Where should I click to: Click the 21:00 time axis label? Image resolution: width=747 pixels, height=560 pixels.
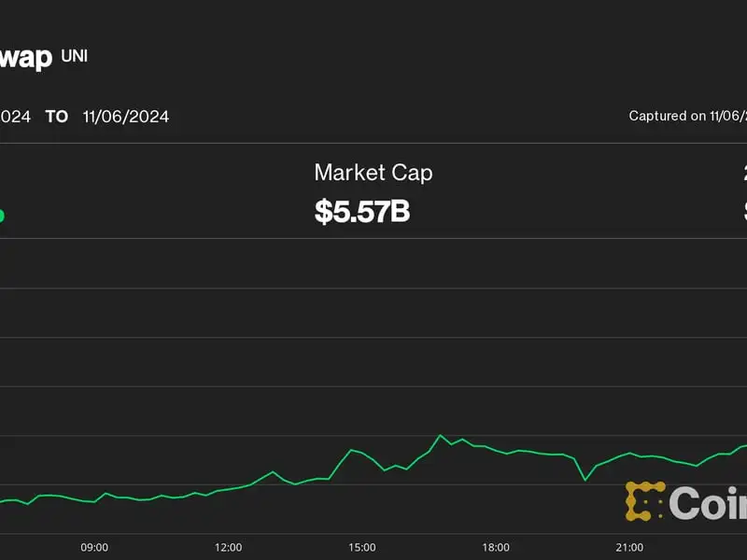[629, 547]
